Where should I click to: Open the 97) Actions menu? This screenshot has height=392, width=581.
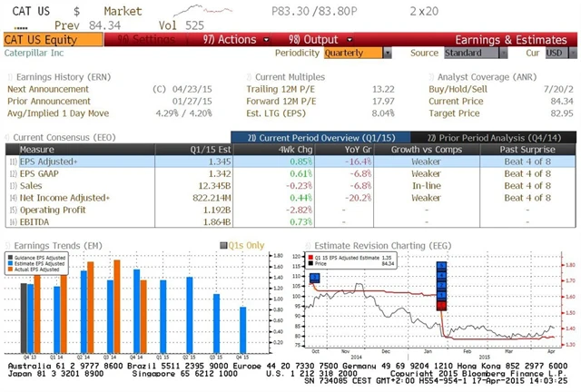tap(229, 40)
